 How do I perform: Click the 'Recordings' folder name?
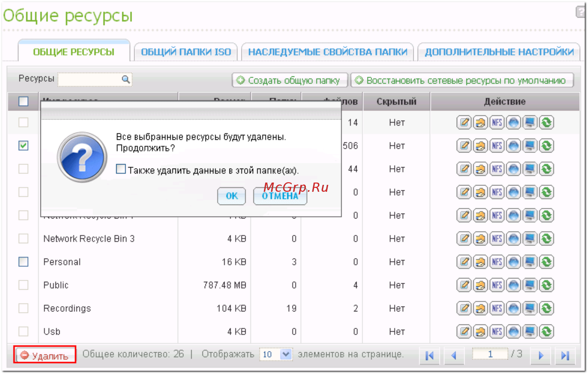tap(67, 308)
